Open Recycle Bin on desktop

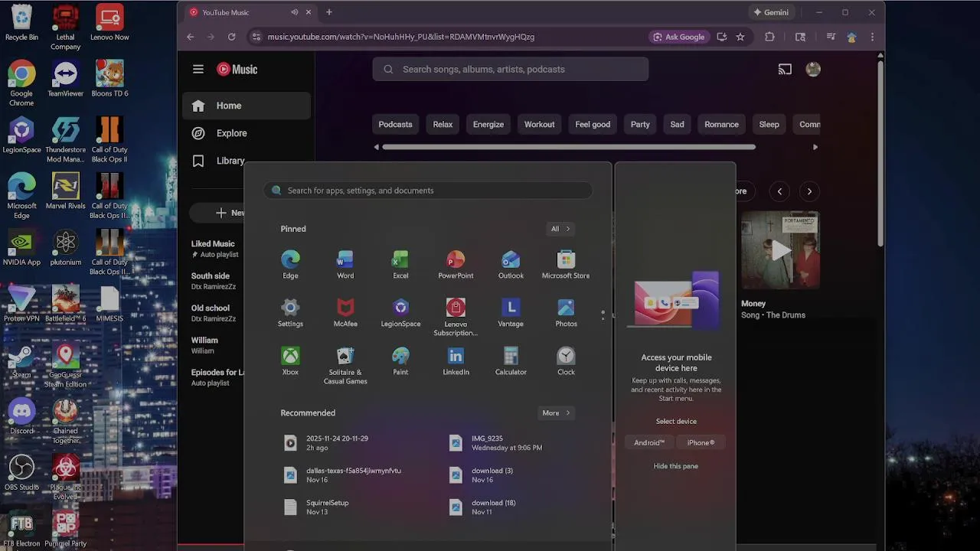(21, 23)
